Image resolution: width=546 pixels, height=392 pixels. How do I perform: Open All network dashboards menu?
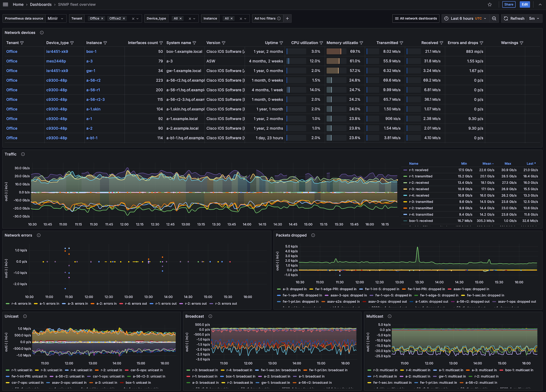pos(415,18)
